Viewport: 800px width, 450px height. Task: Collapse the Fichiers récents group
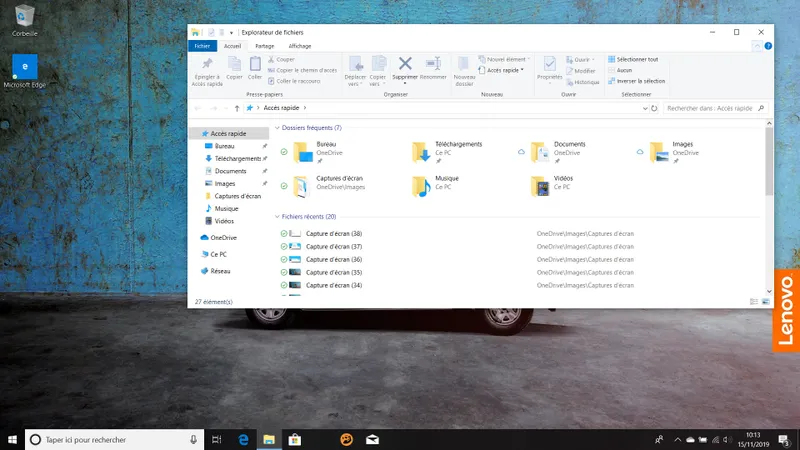277,217
